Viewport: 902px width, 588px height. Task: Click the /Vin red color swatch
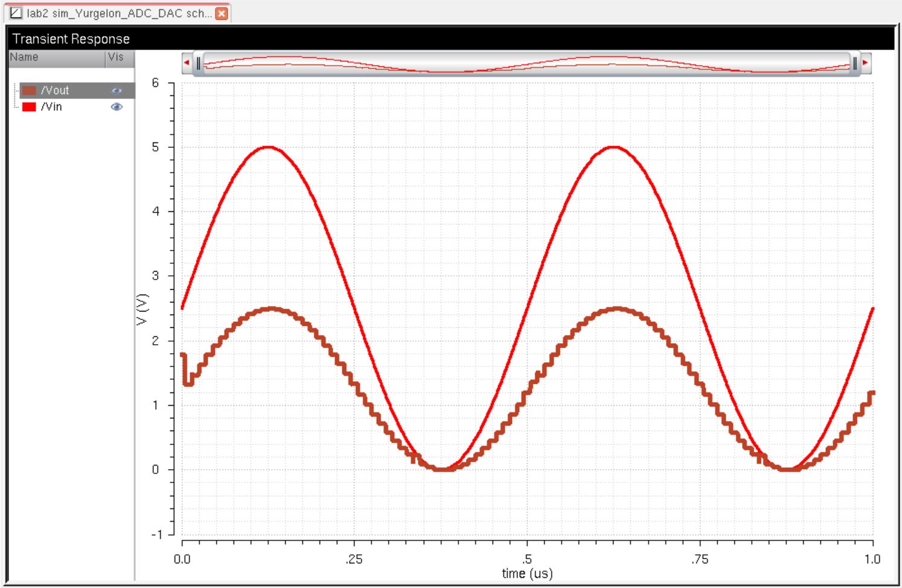(29, 107)
